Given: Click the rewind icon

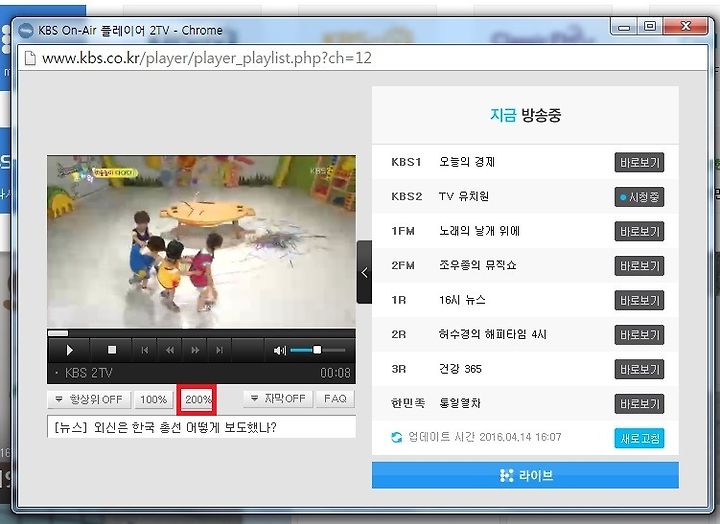Looking at the screenshot, I should click(x=170, y=350).
